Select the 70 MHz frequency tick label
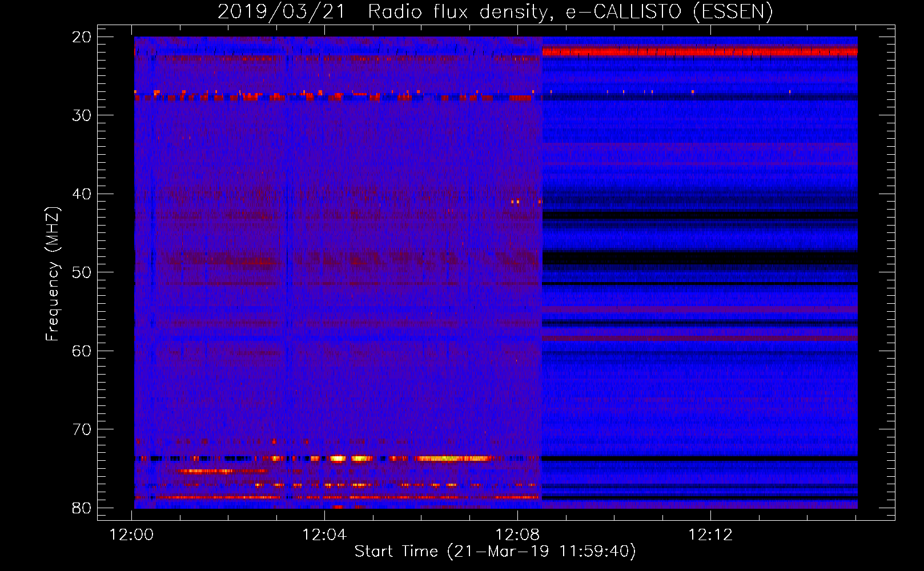Screen dimensions: 924x571 point(82,429)
